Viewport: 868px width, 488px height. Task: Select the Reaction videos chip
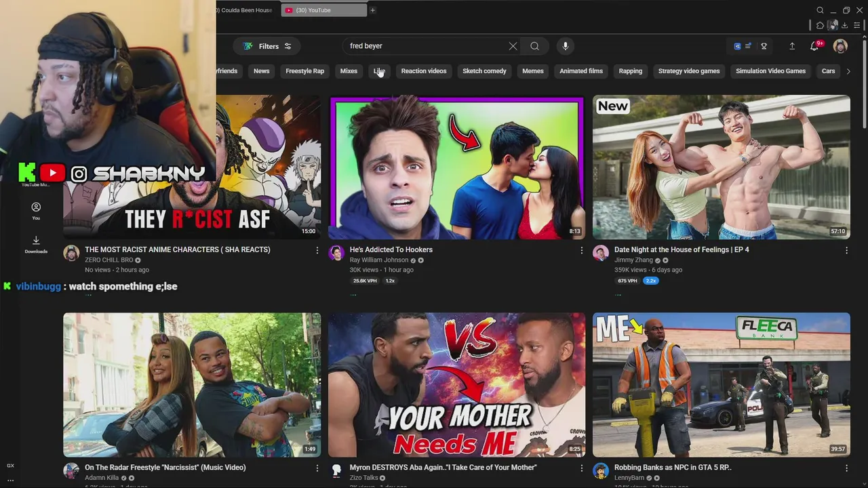click(x=424, y=71)
